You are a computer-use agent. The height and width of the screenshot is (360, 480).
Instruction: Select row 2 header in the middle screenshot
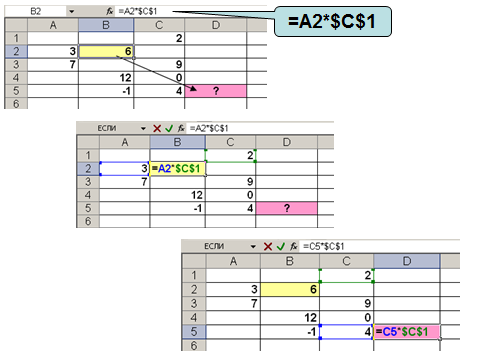pos(88,168)
